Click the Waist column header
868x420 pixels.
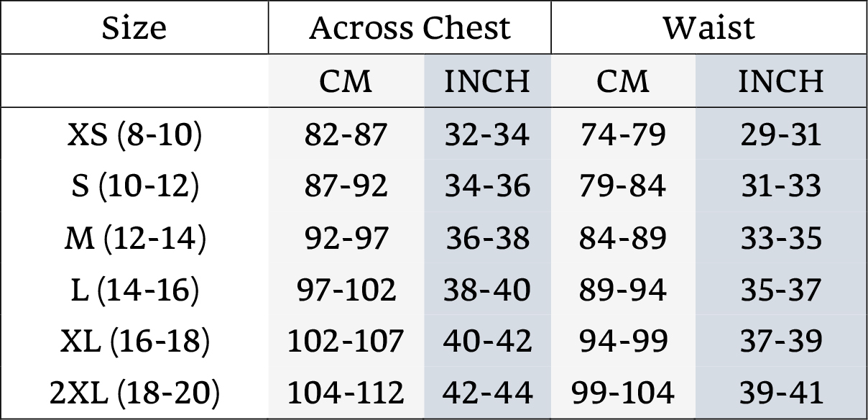(708, 27)
